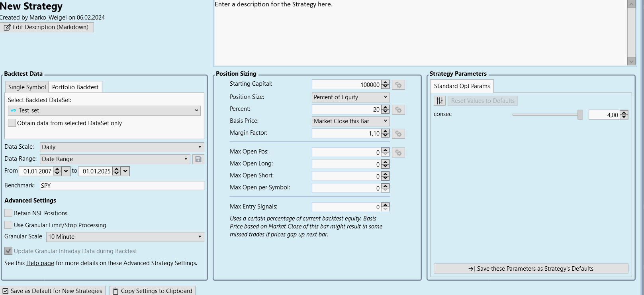Viewport: 644px width, 295px height.
Task: Click Edit Description (Markdown) button
Action: (47, 27)
